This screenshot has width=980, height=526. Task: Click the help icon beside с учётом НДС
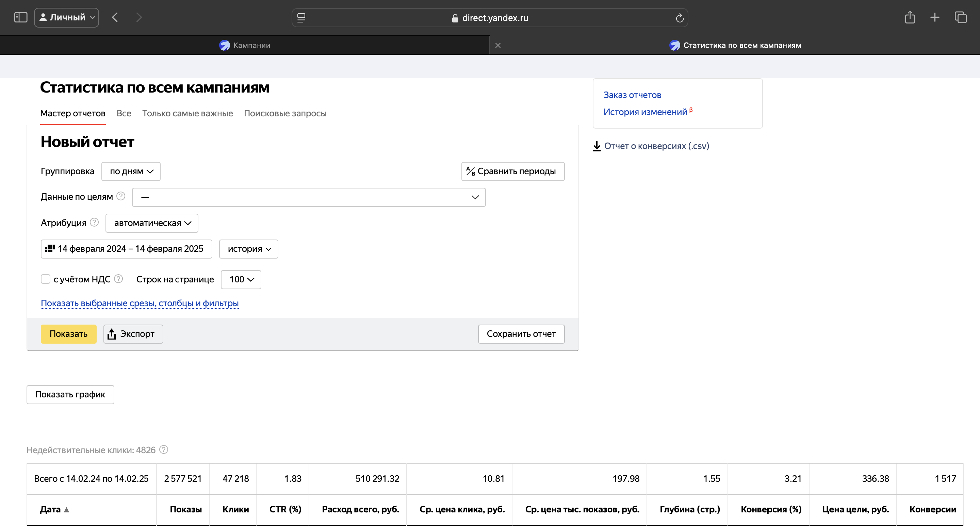click(118, 278)
